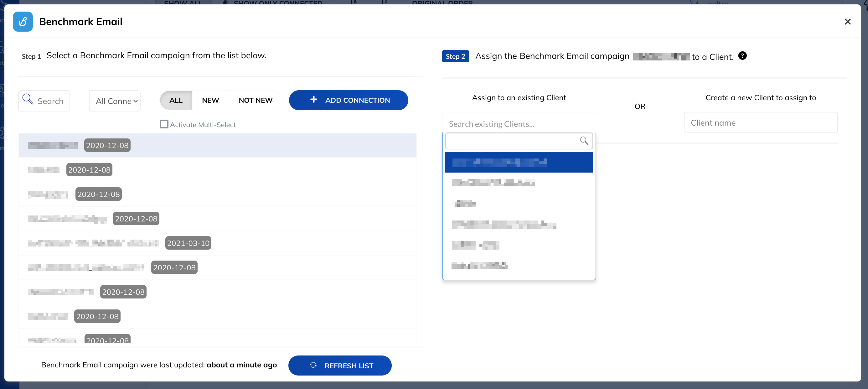Viewport: 868px width, 389px height.
Task: Close the Benchmark Email dialog
Action: (x=847, y=22)
